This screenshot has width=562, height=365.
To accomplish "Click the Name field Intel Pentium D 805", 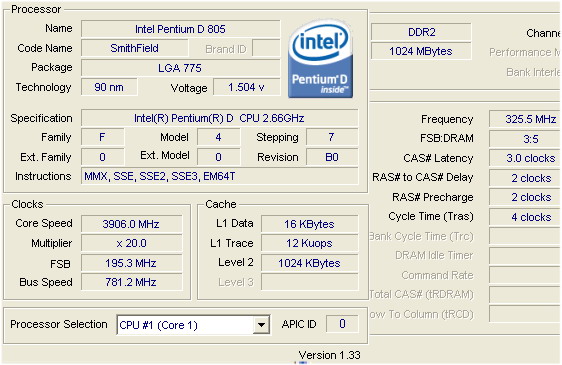I will click(x=181, y=29).
